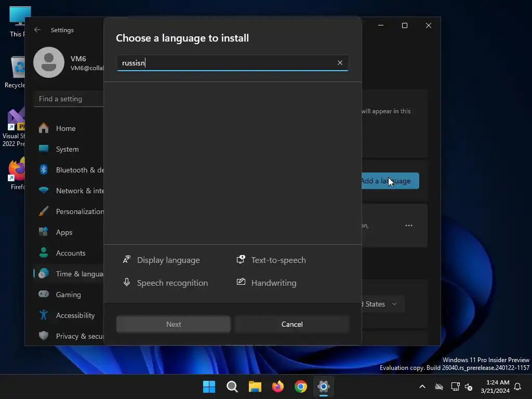The height and width of the screenshot is (399, 532).
Task: Click the Speech recognition microphone icon
Action: pos(127,282)
